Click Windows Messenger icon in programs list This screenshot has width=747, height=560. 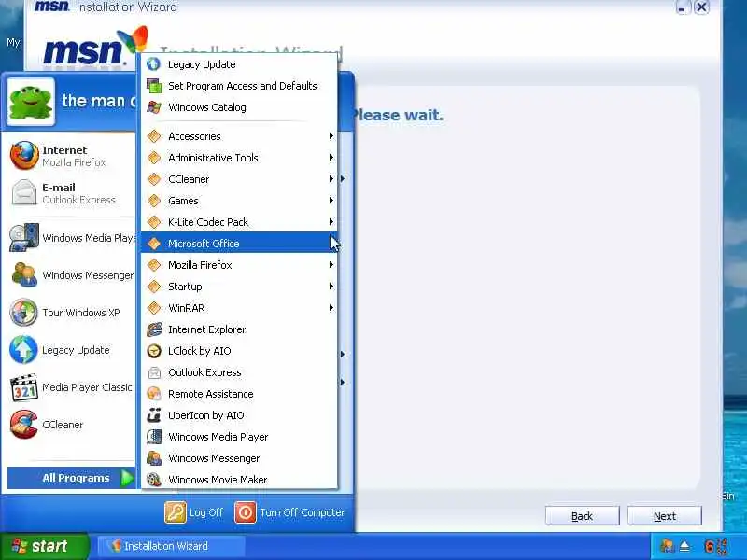[x=153, y=458]
